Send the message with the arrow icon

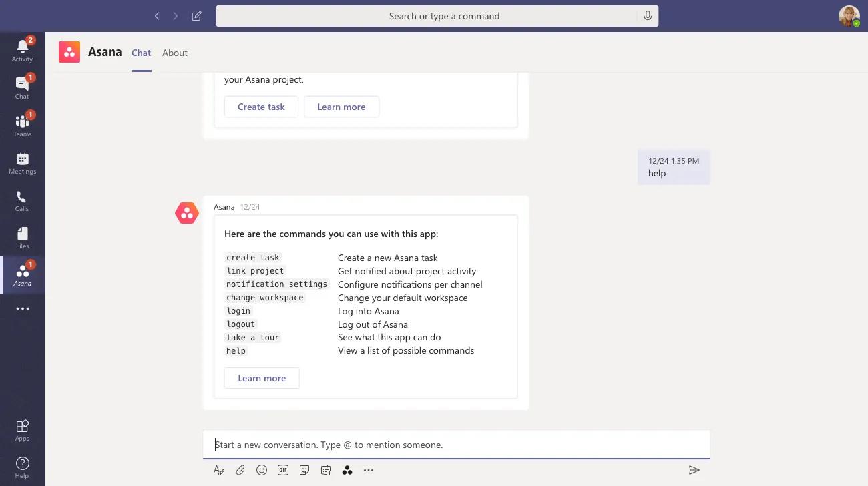point(694,471)
